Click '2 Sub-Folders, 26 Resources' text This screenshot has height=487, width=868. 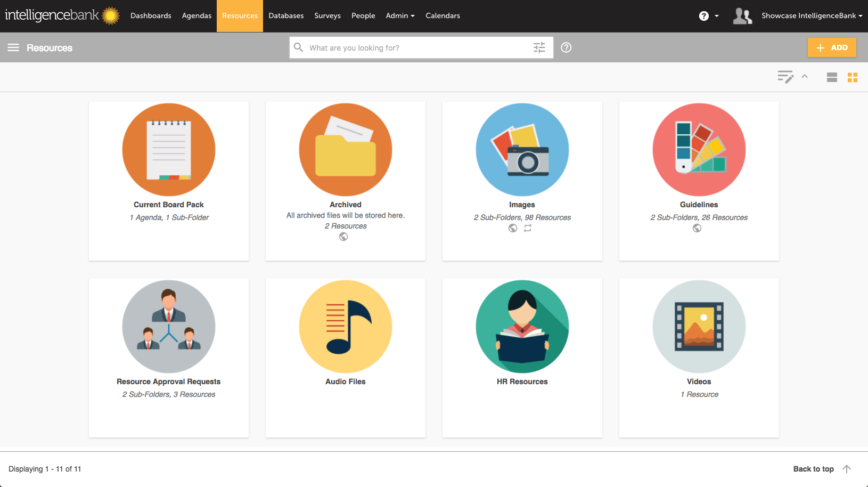click(699, 217)
